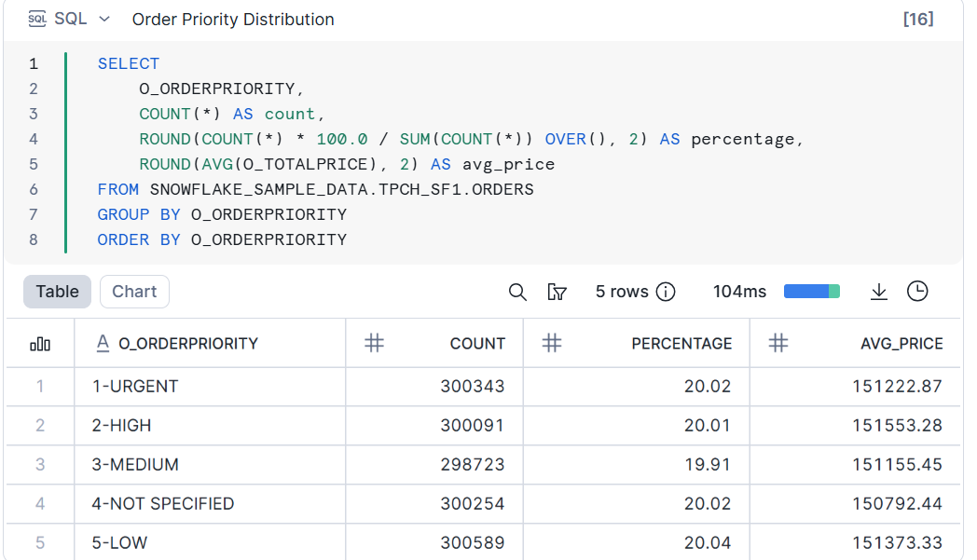The width and height of the screenshot is (977, 560).
Task: Open the results filter icon
Action: point(557,292)
